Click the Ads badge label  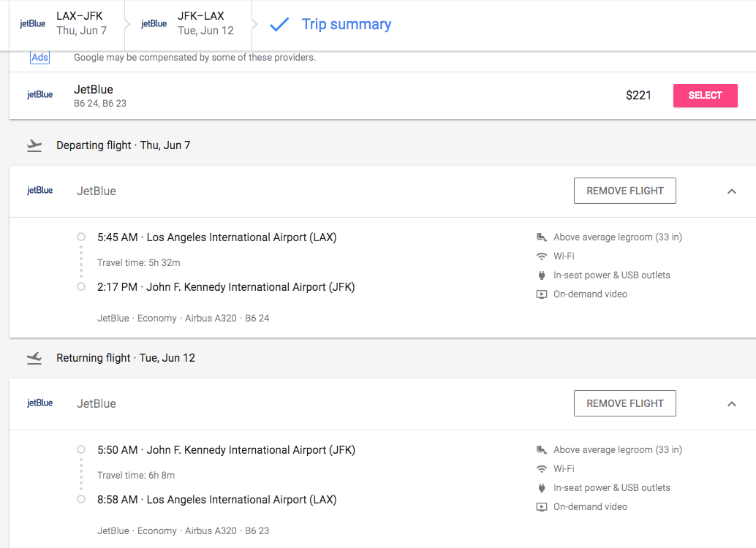pos(40,58)
